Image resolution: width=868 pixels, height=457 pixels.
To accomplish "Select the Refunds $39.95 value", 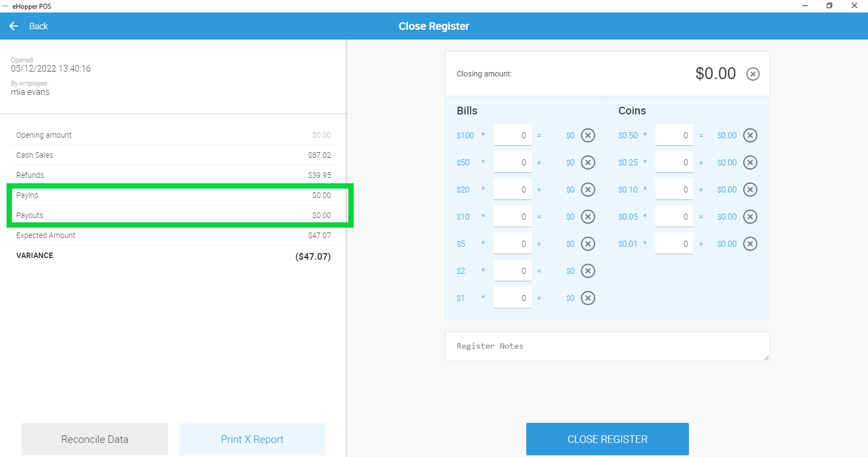I will [320, 175].
